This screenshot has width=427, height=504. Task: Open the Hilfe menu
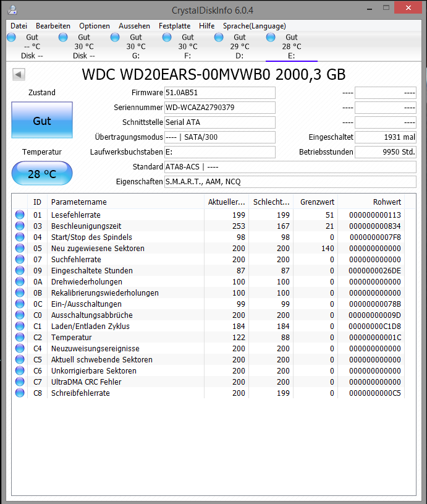coord(206,26)
